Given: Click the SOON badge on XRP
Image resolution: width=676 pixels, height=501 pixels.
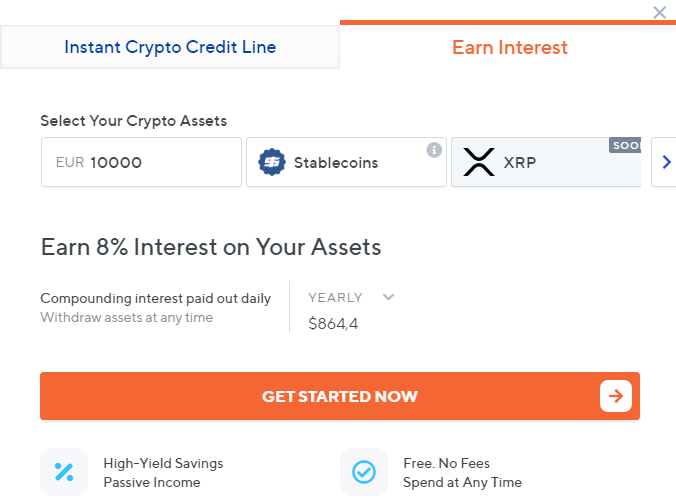Looking at the screenshot, I should pos(625,145).
